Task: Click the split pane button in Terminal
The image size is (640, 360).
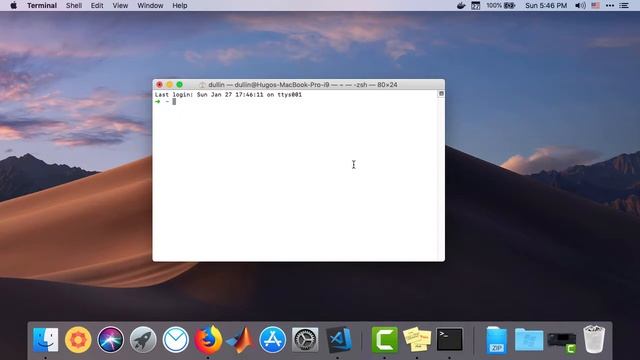Action: click(441, 93)
